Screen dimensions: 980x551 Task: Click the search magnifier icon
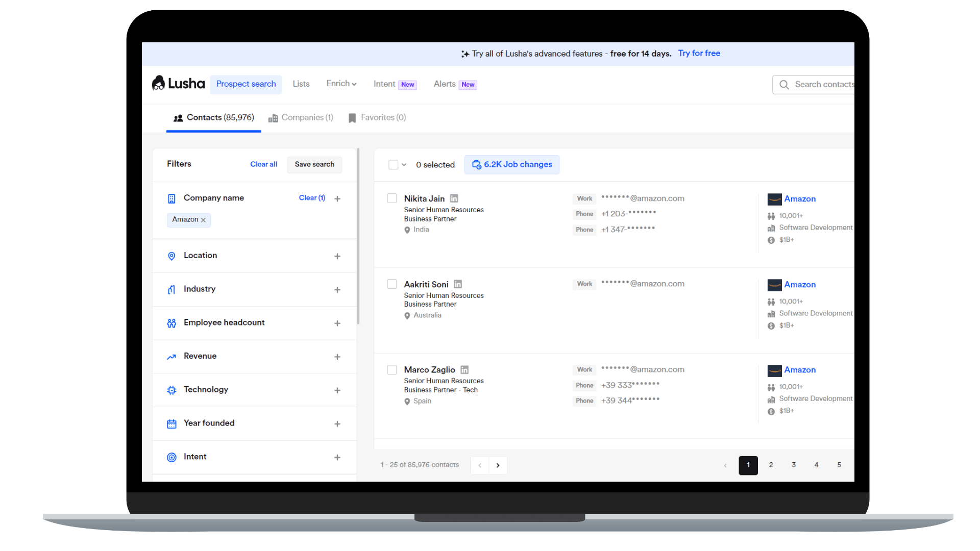point(784,85)
